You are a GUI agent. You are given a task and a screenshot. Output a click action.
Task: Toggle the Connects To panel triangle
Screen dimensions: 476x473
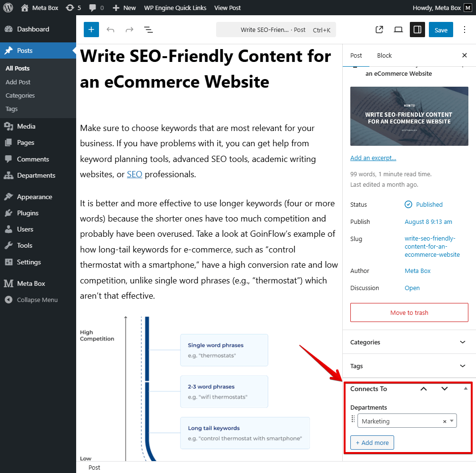[x=466, y=389]
